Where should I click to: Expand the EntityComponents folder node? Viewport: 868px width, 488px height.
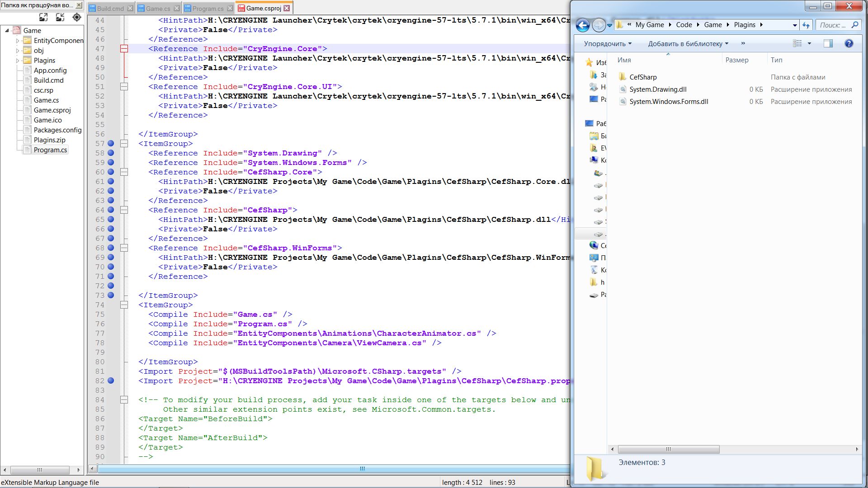(18, 40)
